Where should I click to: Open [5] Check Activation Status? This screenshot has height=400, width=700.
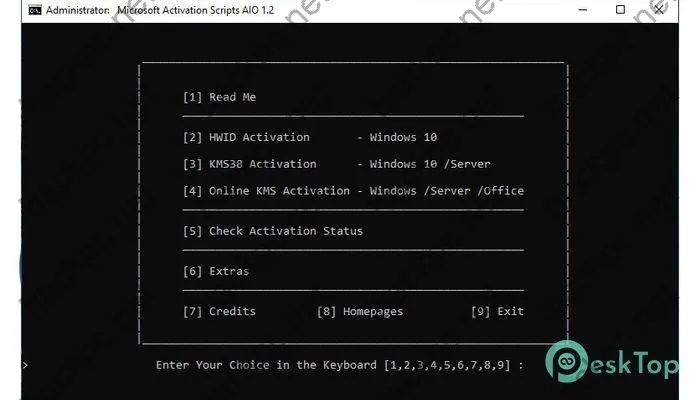(x=272, y=231)
